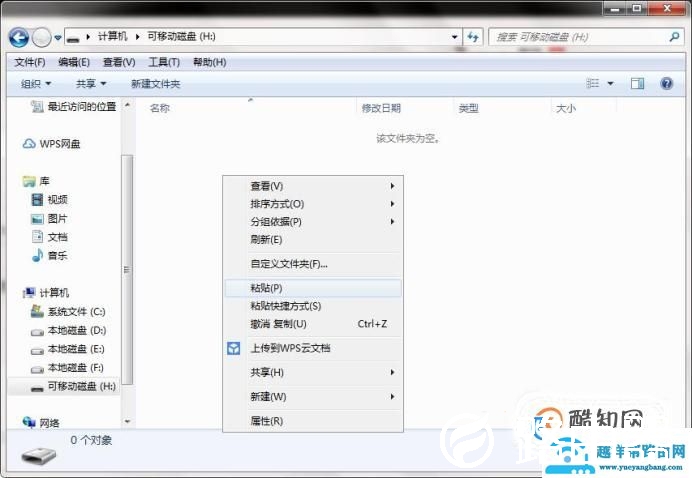
Task: Expand 新建(W) context menu submenu
Action: pyautogui.click(x=313, y=397)
